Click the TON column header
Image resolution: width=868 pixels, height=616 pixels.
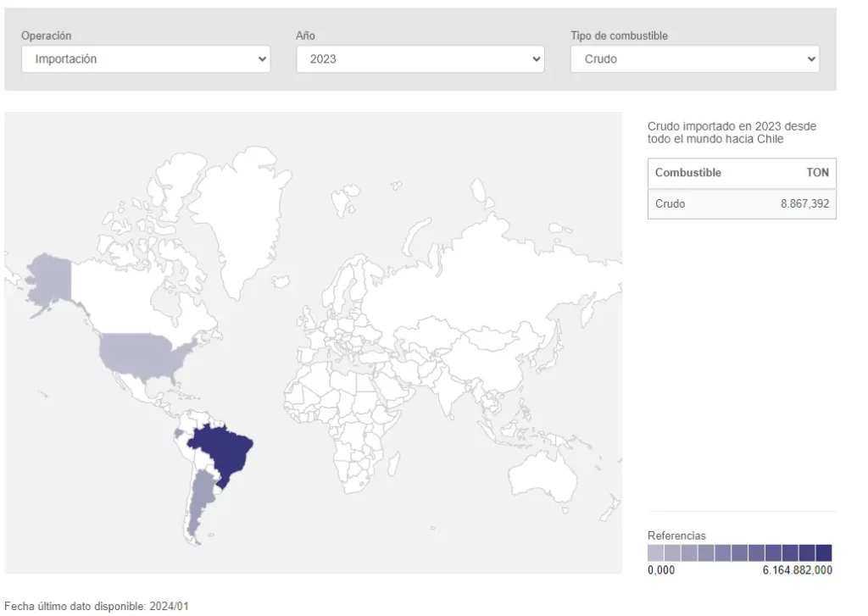(x=817, y=173)
